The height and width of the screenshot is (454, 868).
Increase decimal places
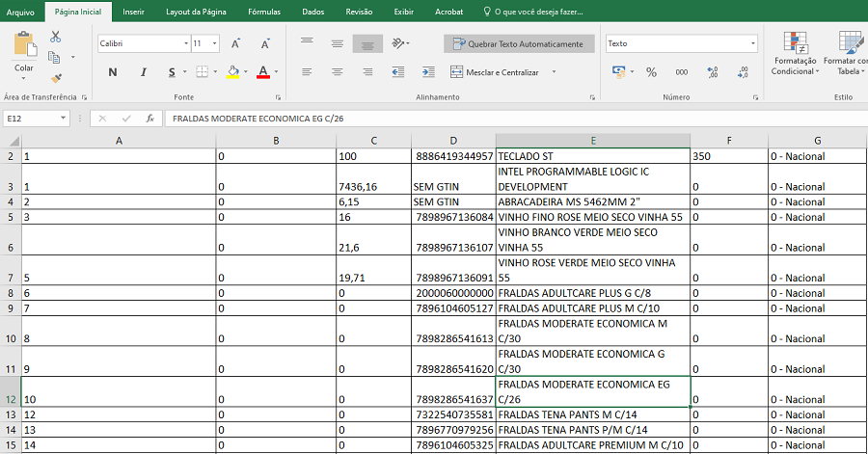[x=713, y=72]
